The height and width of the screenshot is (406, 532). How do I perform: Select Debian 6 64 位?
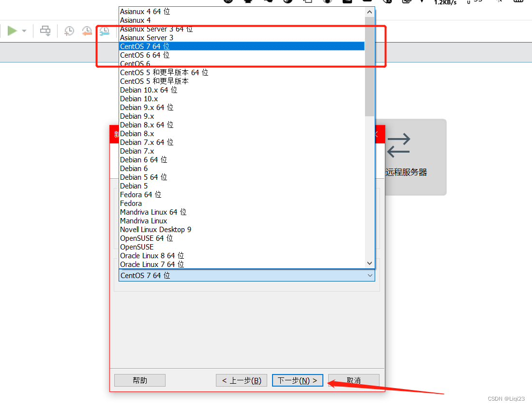[x=242, y=160]
